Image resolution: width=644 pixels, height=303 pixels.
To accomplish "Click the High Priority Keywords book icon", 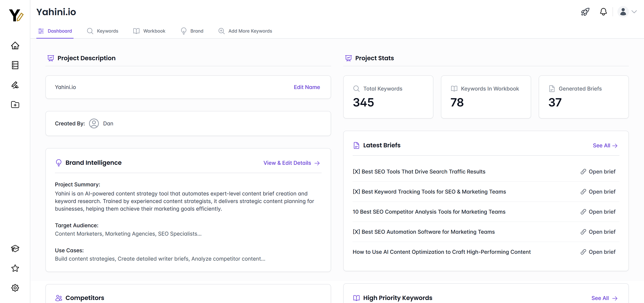I will click(356, 298).
